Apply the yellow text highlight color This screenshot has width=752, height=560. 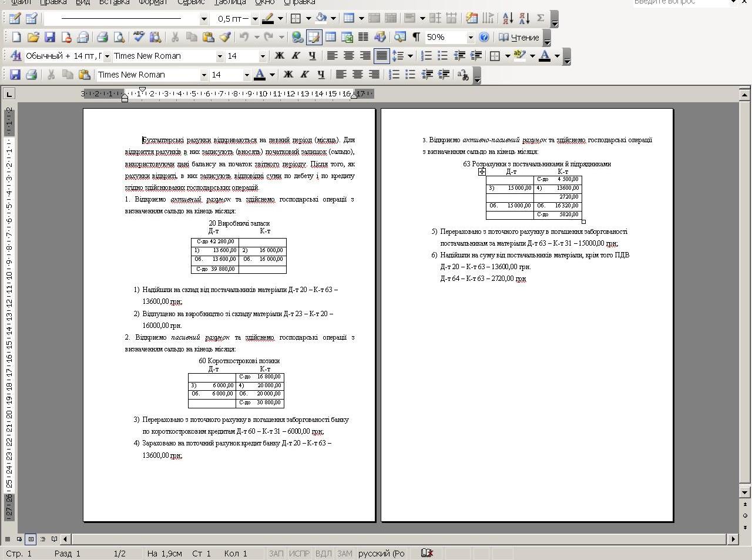point(520,56)
